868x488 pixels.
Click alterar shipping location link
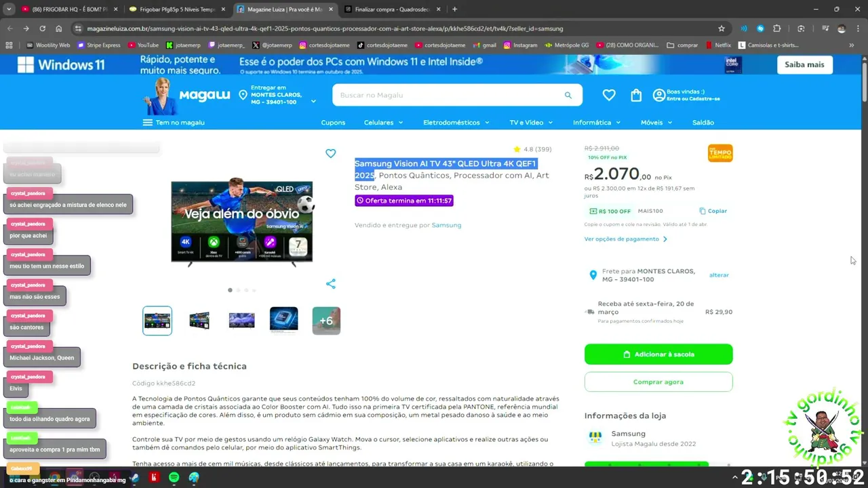pyautogui.click(x=719, y=275)
